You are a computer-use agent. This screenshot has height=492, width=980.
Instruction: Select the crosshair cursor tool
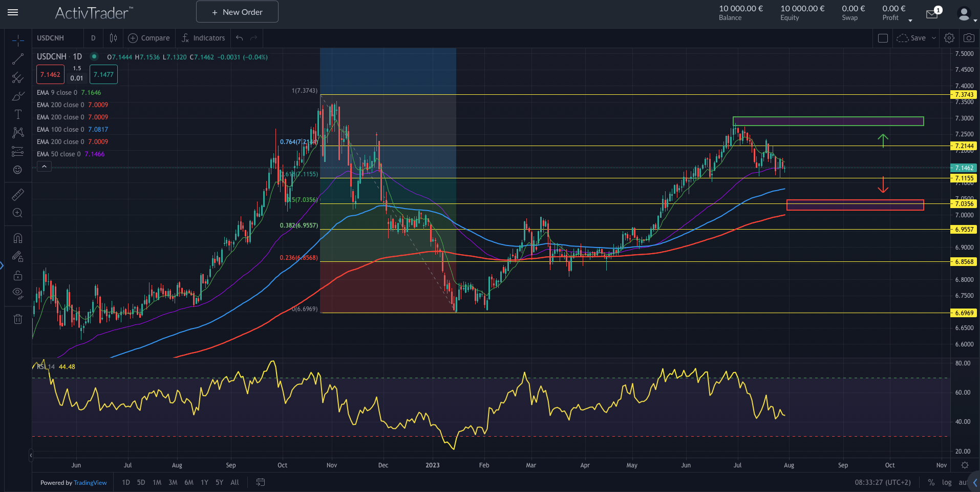(x=17, y=38)
